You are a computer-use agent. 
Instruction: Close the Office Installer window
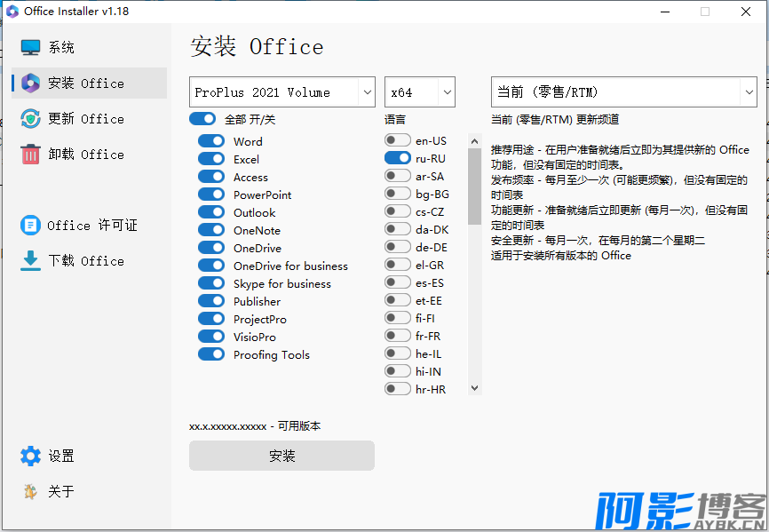pos(745,12)
